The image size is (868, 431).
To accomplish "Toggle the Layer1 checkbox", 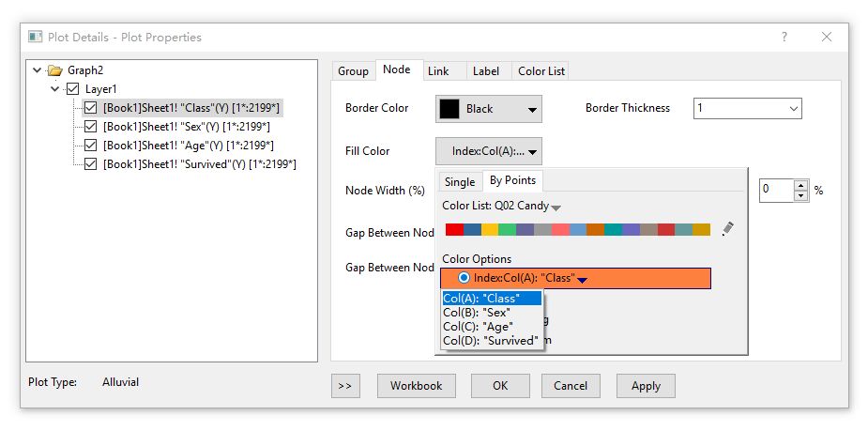I will click(x=72, y=88).
